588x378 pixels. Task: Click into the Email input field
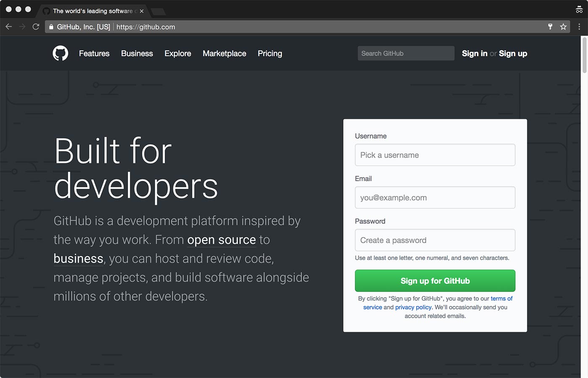pyautogui.click(x=435, y=198)
